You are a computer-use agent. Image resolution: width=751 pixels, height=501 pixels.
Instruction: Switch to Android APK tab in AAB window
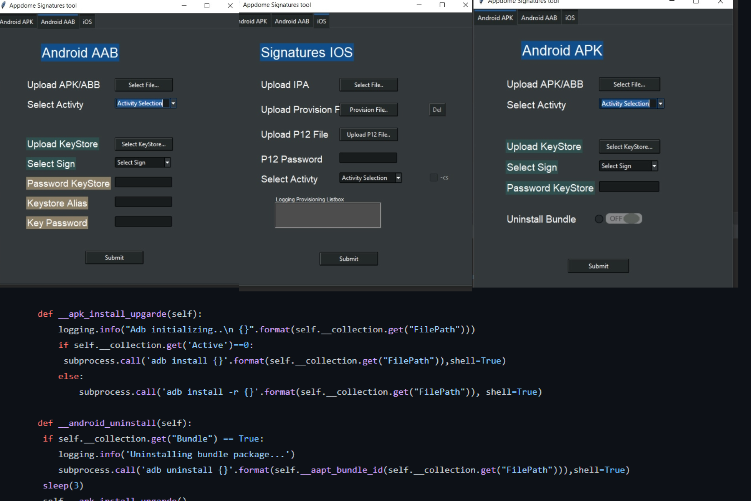tap(17, 22)
